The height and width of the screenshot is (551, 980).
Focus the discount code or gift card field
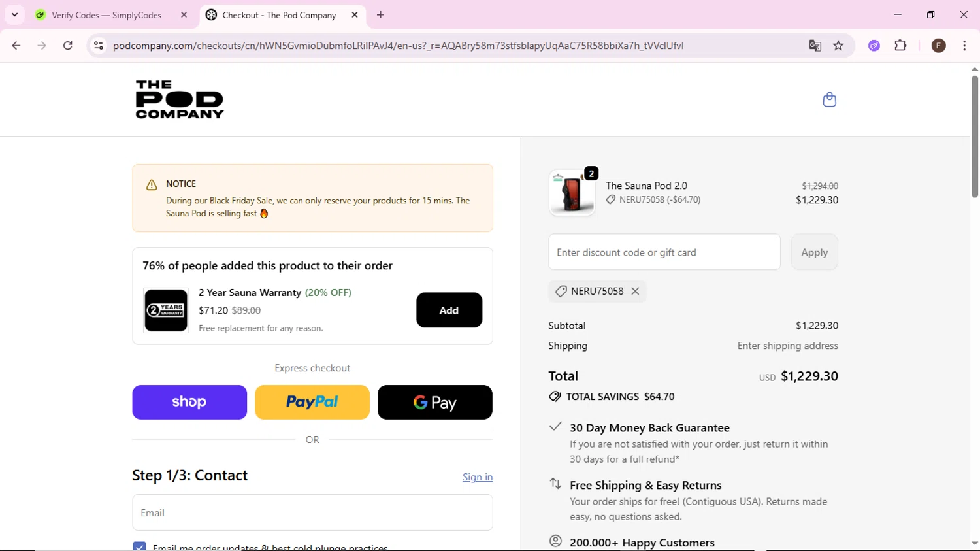[x=664, y=252]
